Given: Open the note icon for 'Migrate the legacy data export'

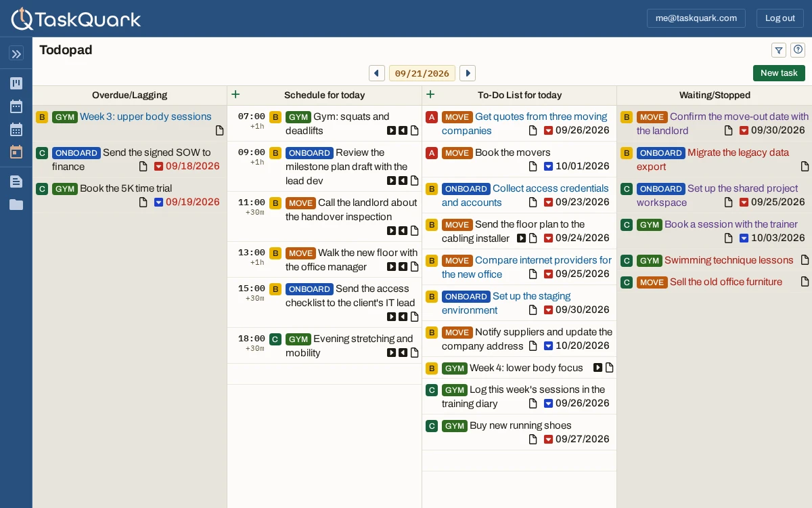Looking at the screenshot, I should pyautogui.click(x=805, y=167).
